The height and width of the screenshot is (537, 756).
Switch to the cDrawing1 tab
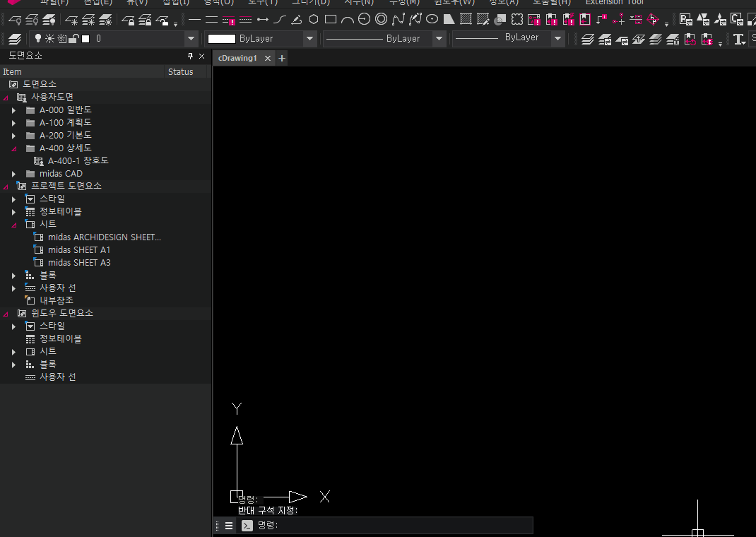(x=237, y=58)
